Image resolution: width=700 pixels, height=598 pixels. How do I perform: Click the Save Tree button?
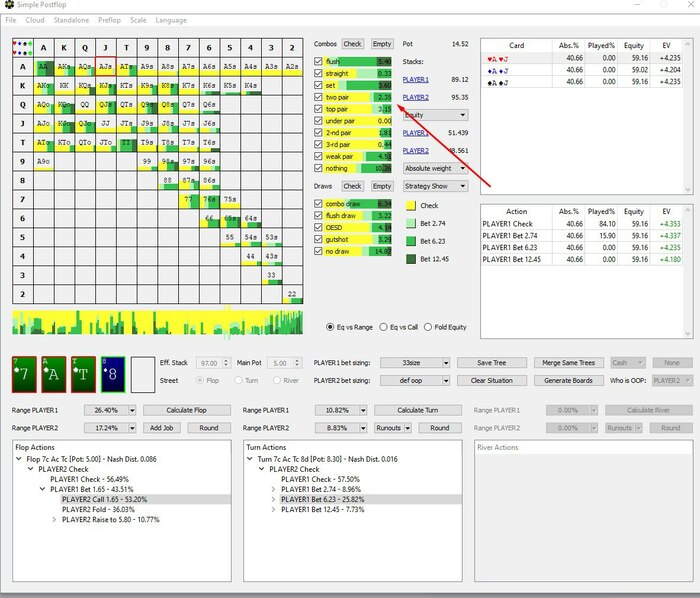click(x=492, y=363)
